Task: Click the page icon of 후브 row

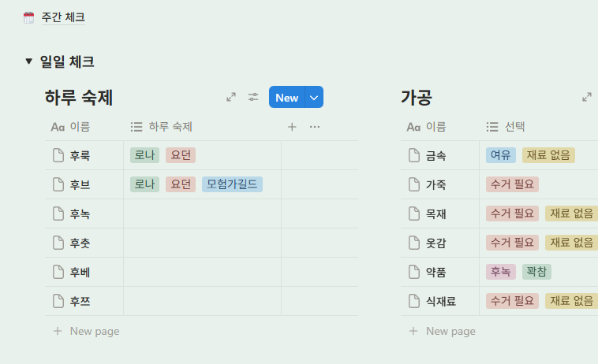Action: tap(58, 184)
